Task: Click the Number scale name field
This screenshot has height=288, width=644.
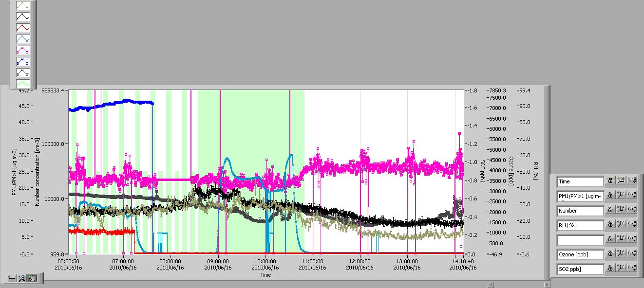Action: [x=580, y=211]
